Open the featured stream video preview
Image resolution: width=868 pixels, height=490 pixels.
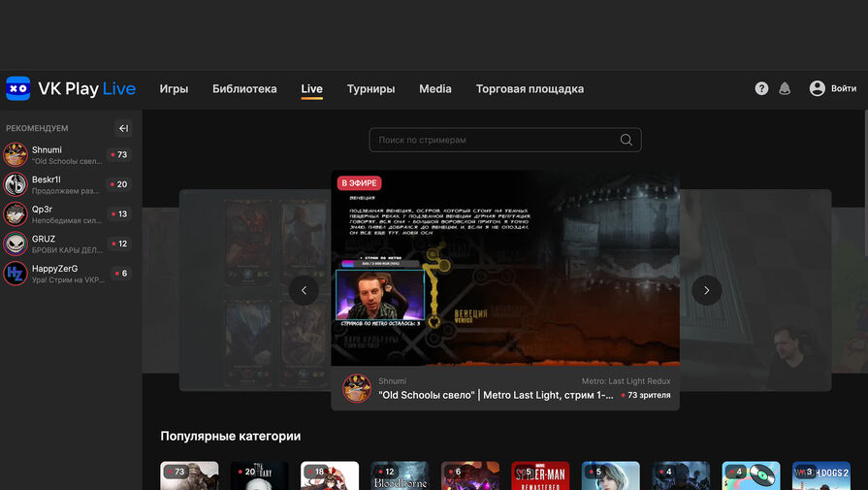click(505, 268)
